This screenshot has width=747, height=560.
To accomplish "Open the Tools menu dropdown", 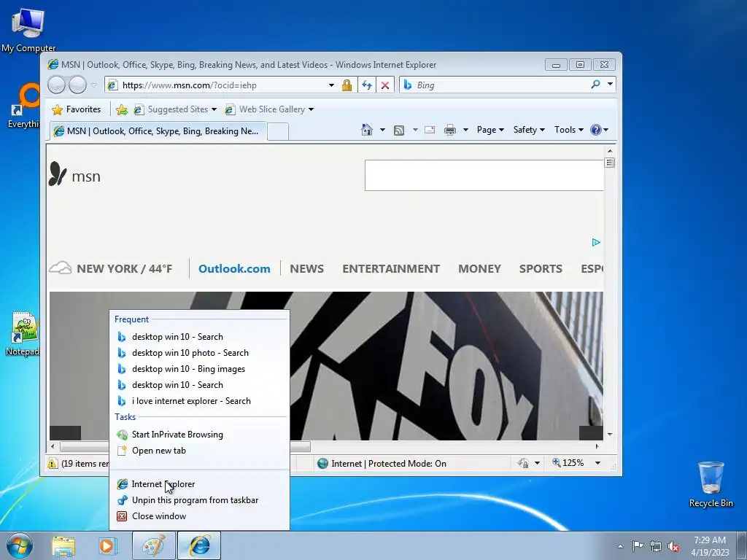I will point(569,130).
